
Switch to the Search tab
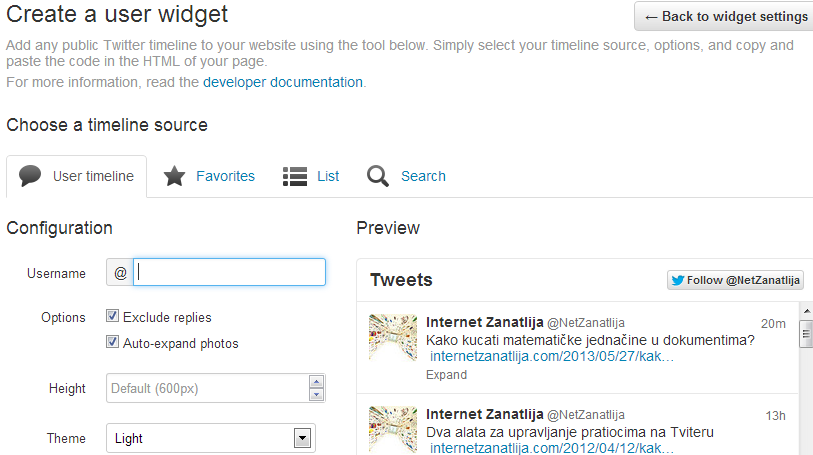tap(406, 176)
